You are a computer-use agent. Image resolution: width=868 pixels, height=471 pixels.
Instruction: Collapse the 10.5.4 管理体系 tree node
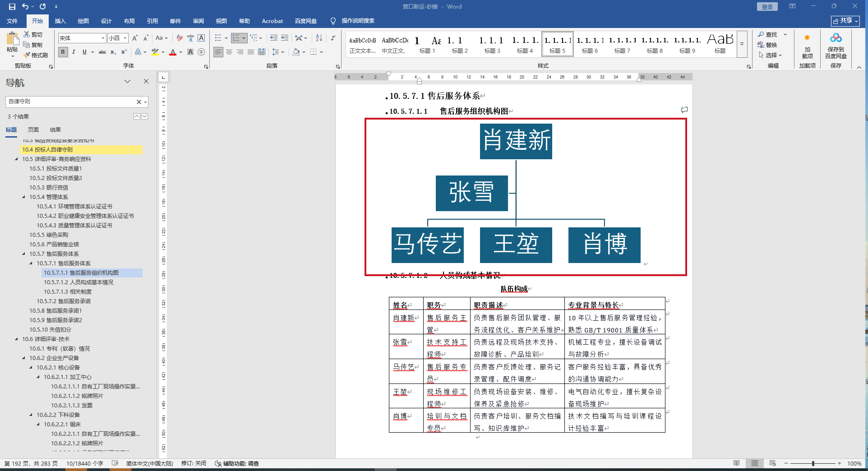tap(24, 197)
